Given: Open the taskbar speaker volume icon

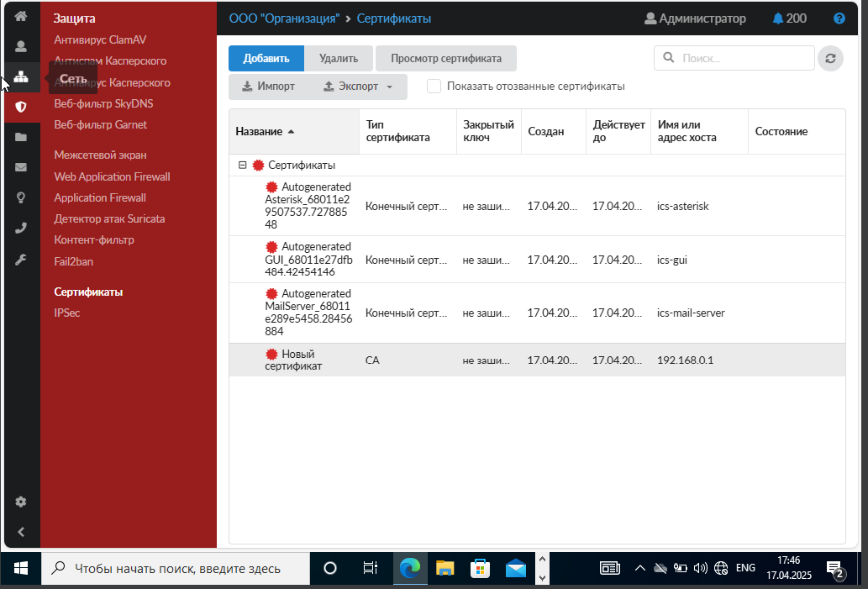Looking at the screenshot, I should click(700, 567).
